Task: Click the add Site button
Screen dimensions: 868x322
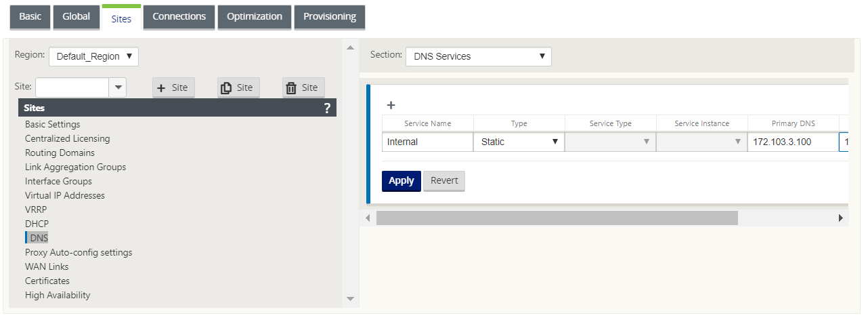Action: [x=173, y=87]
